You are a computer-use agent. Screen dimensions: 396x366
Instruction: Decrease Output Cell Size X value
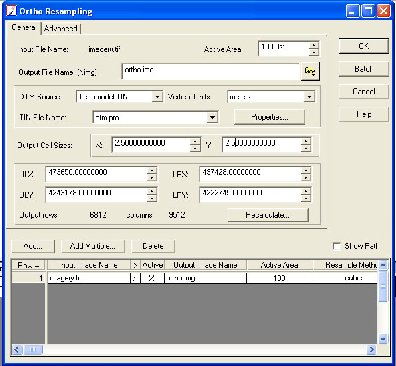[195, 149]
